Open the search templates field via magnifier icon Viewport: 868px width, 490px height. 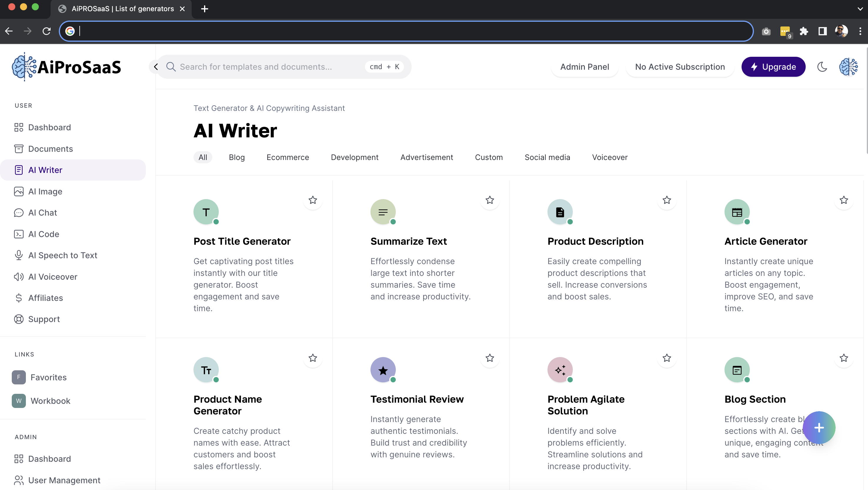(x=171, y=66)
